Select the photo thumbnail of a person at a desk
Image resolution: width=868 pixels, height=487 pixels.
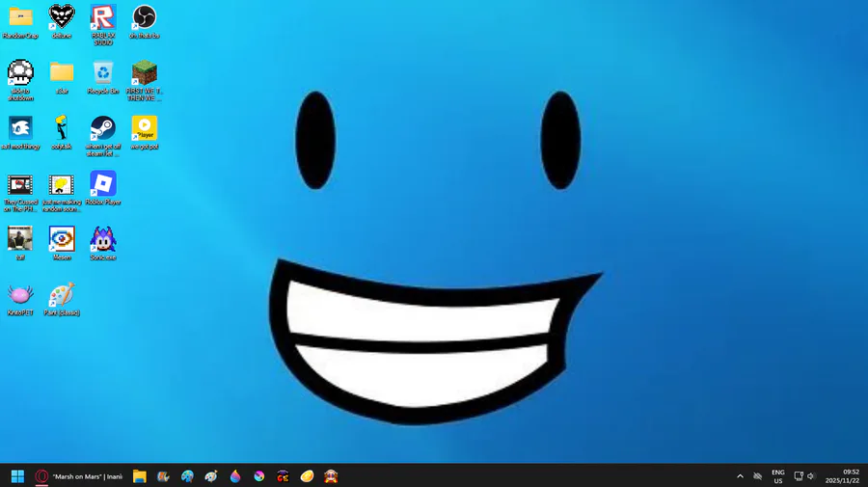click(x=20, y=238)
